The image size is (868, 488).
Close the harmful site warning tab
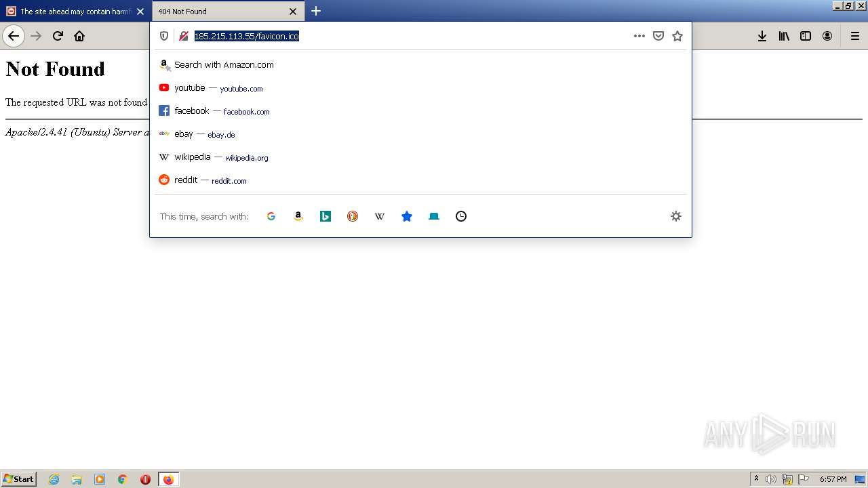tap(140, 12)
